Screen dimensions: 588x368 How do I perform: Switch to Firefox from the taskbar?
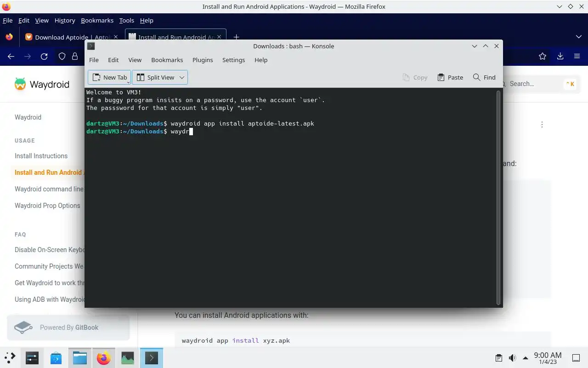104,358
